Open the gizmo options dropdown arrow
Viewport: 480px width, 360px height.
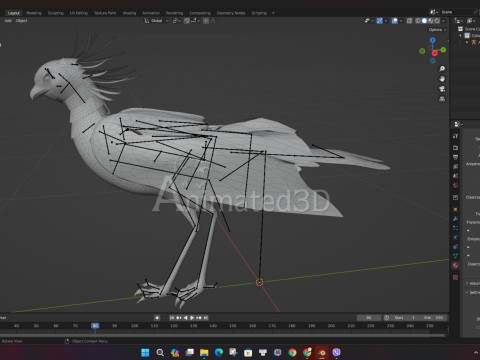point(386,21)
